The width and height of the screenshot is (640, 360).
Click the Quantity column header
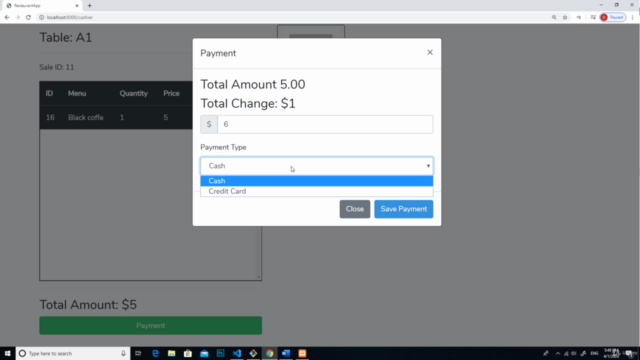click(x=133, y=93)
